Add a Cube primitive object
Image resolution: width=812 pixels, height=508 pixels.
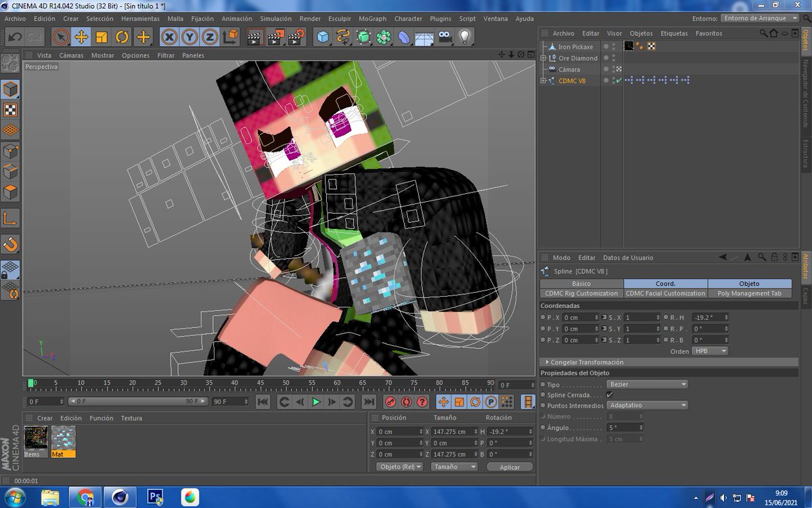pos(323,37)
